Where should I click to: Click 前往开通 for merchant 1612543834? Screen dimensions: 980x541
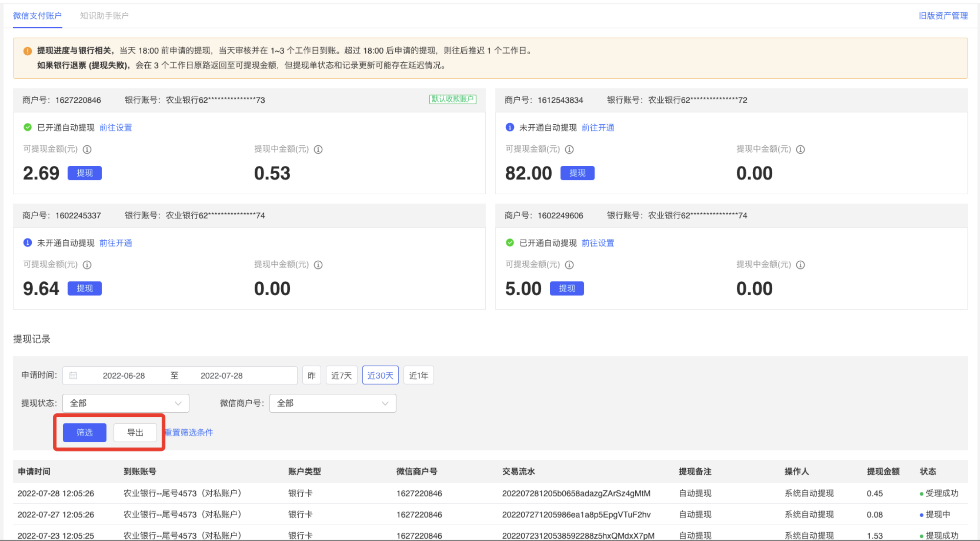click(598, 128)
